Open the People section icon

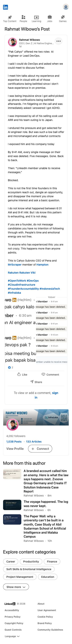(x=23, y=17)
